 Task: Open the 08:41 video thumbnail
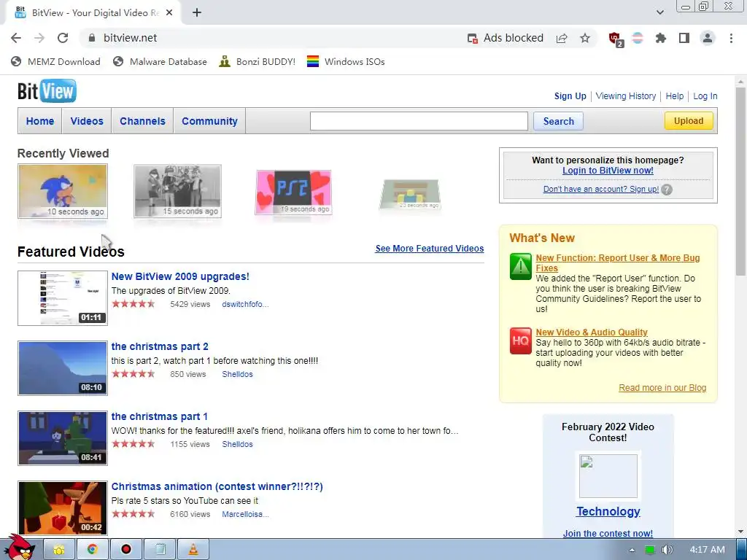(63, 438)
